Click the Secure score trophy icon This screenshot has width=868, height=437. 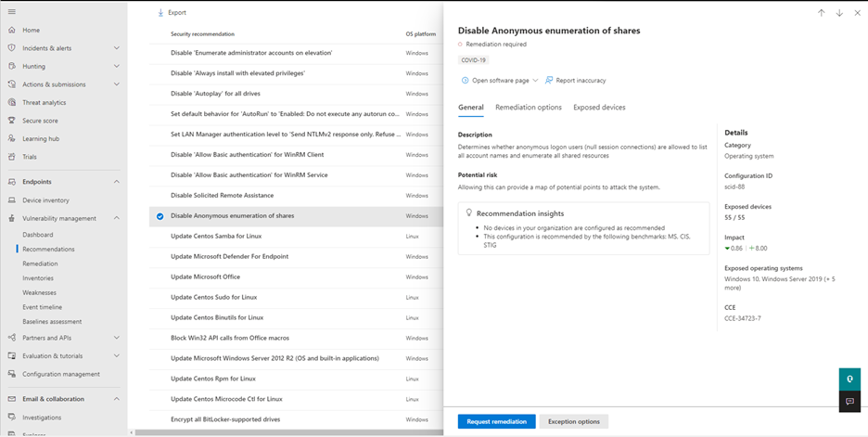tap(12, 121)
